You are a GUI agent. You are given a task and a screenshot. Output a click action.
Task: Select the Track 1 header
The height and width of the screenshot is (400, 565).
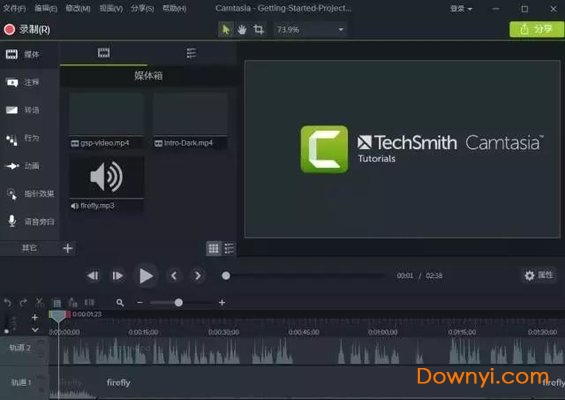point(24,383)
